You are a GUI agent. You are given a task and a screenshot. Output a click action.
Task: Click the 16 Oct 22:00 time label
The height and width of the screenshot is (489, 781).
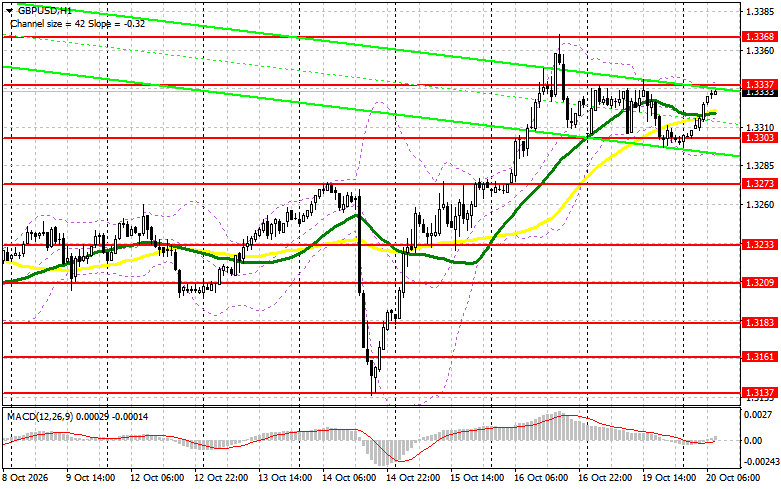pyautogui.click(x=605, y=478)
